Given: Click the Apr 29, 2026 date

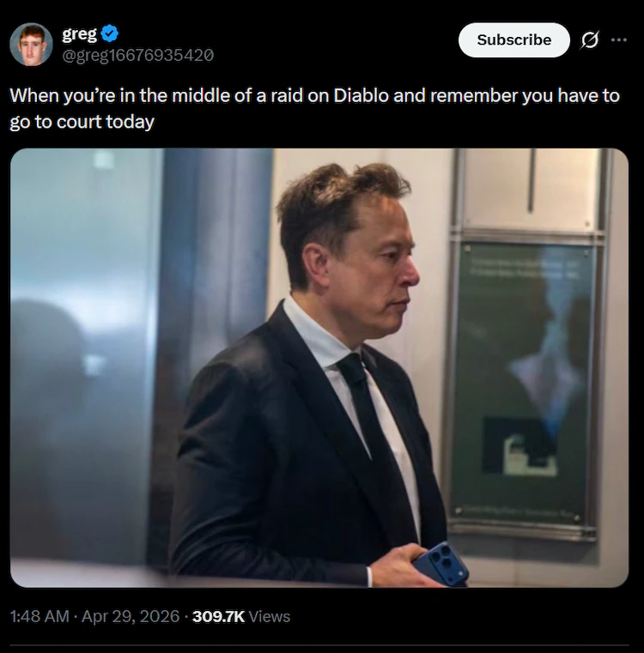Looking at the screenshot, I should 131,616.
